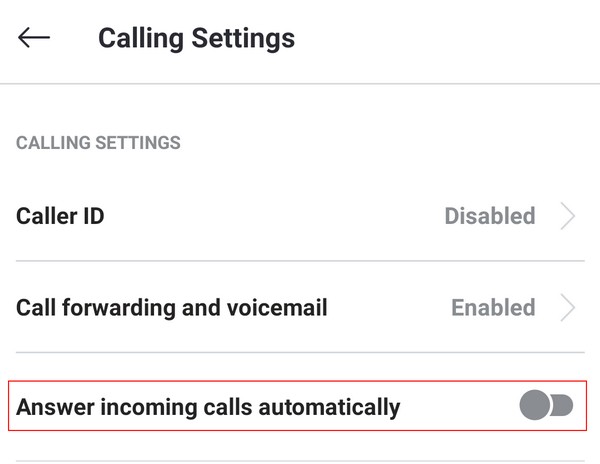Tap blank area in Call forwarding row
The height and width of the screenshot is (464, 600).
[x=388, y=308]
